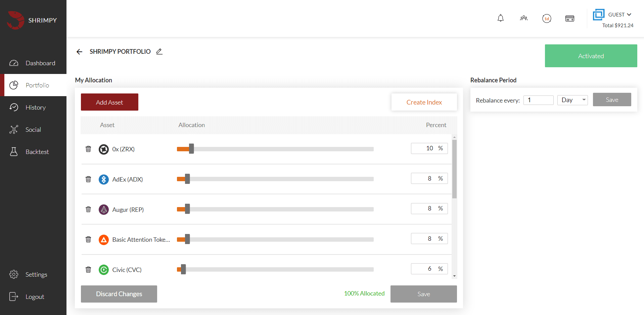Click the Settings gear icon in sidebar
This screenshot has width=644, height=315.
tap(14, 274)
